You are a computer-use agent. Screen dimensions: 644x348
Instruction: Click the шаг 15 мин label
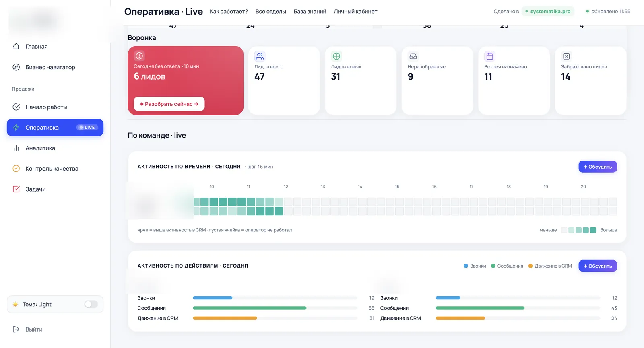pos(260,167)
